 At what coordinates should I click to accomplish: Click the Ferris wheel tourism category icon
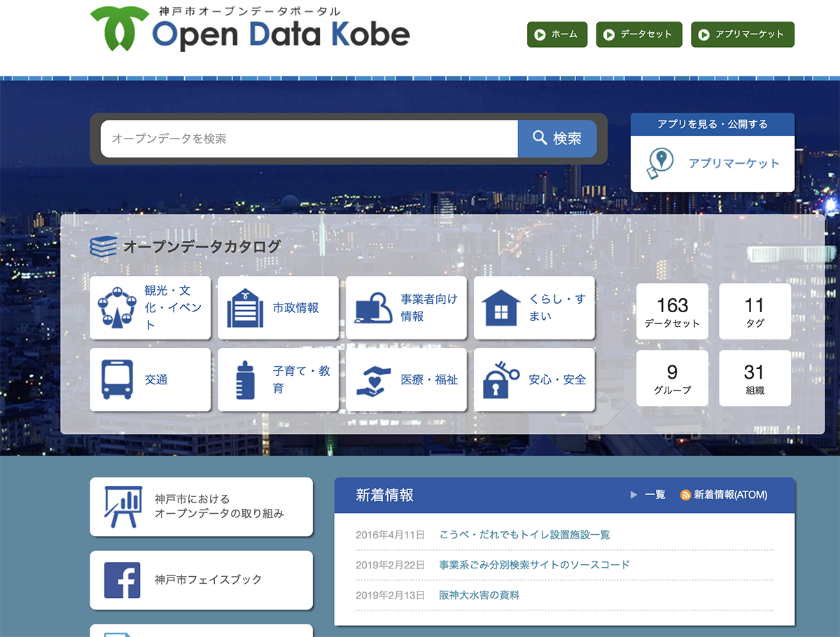click(x=116, y=307)
